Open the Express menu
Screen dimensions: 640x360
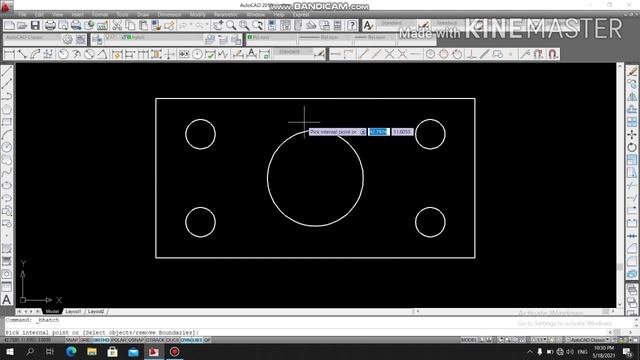click(x=301, y=14)
